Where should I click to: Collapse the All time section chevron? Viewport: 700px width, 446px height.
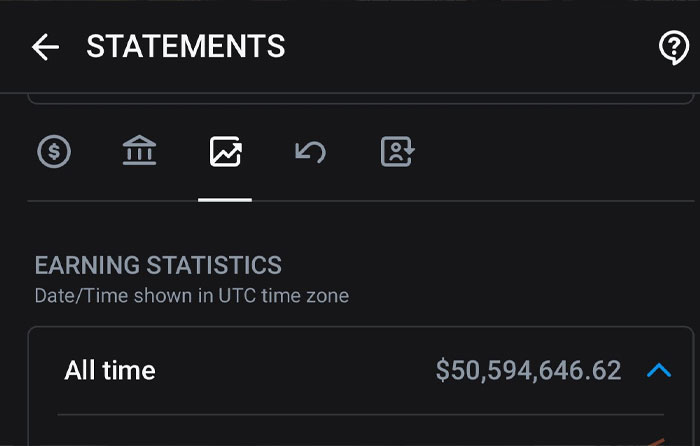pos(658,371)
